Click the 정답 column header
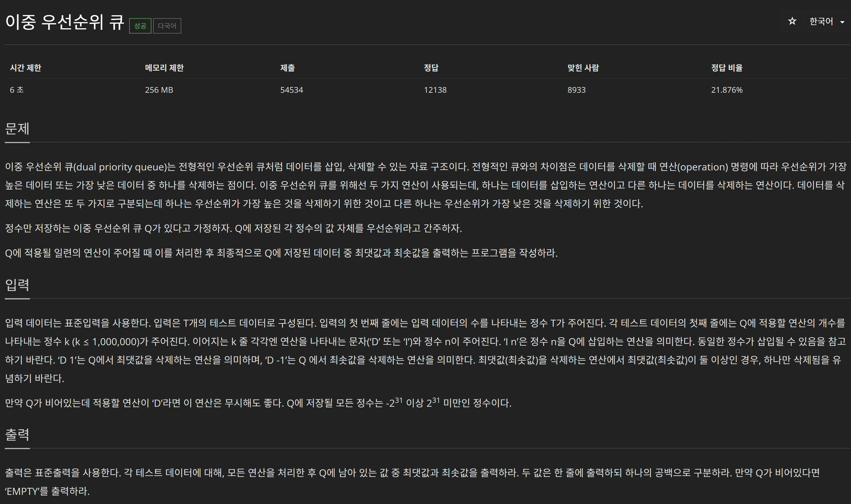Viewport: 851px width, 504px height. (431, 68)
